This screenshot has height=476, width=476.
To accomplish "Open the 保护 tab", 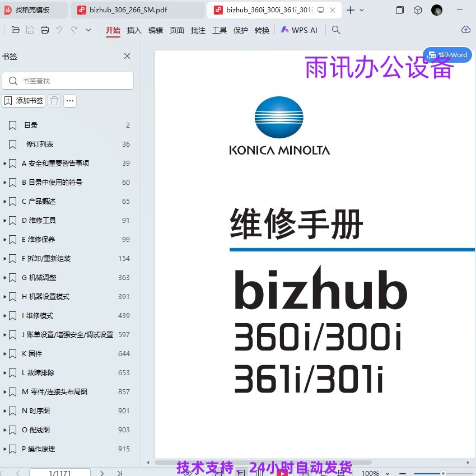I will (240, 30).
